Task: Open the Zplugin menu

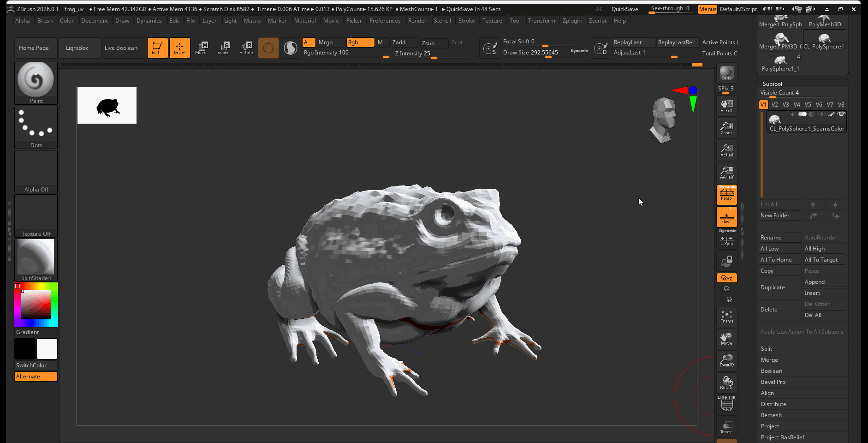Action: click(572, 21)
